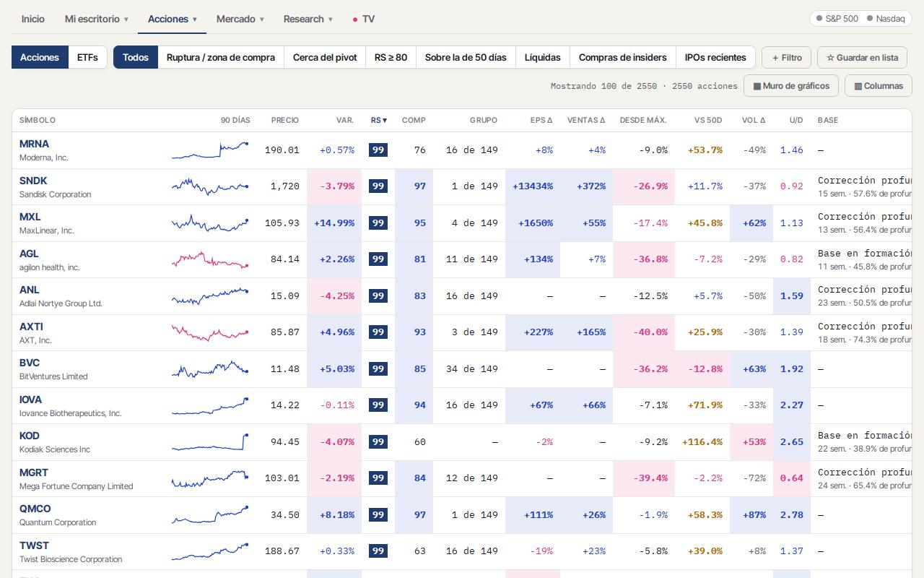Switch the segmented toggle to ETFs

coord(87,57)
